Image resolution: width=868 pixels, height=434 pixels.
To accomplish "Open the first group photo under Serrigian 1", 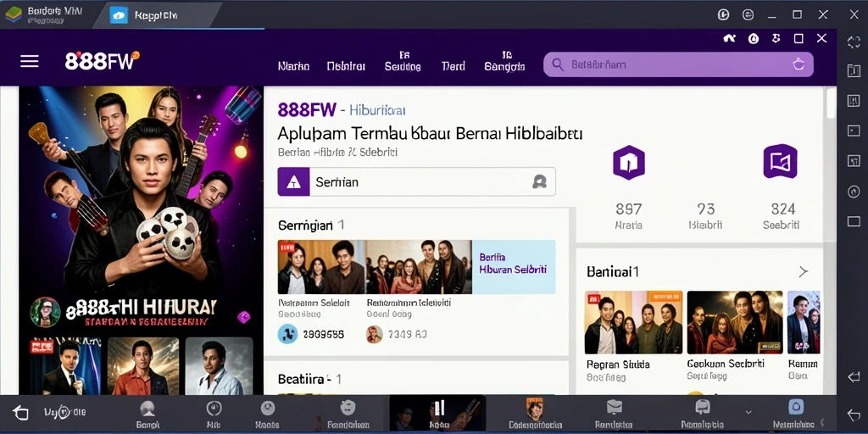I will tap(321, 267).
